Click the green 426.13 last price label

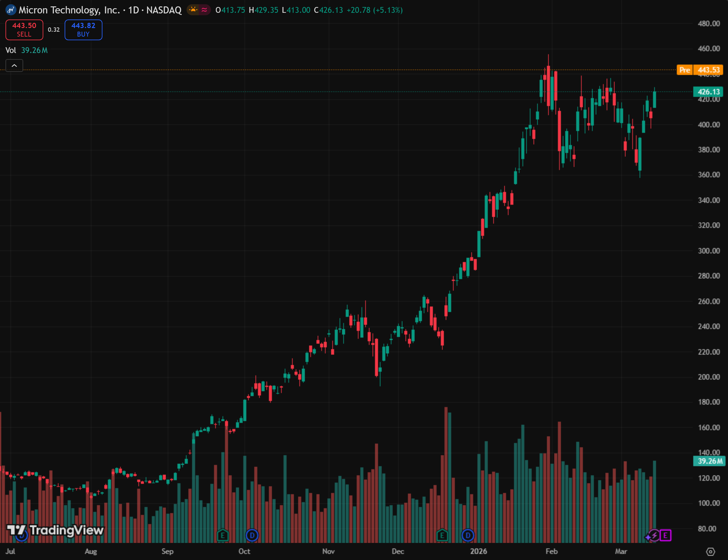(709, 92)
